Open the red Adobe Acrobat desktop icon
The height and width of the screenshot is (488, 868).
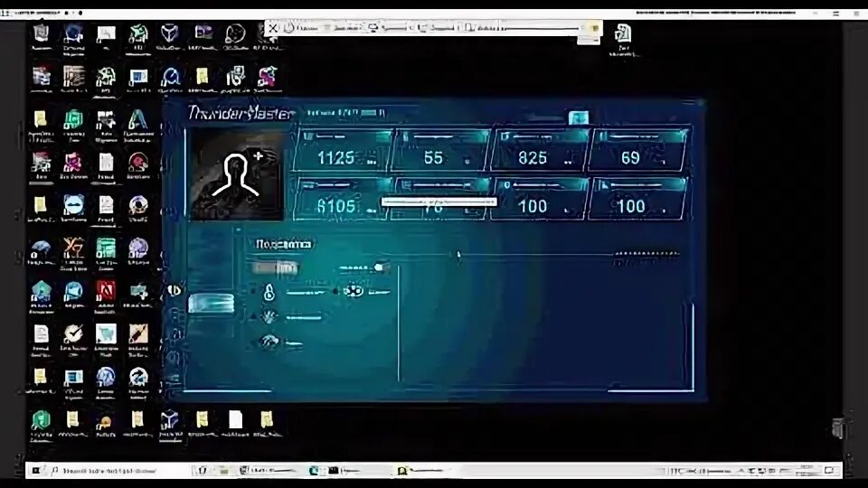(x=105, y=292)
